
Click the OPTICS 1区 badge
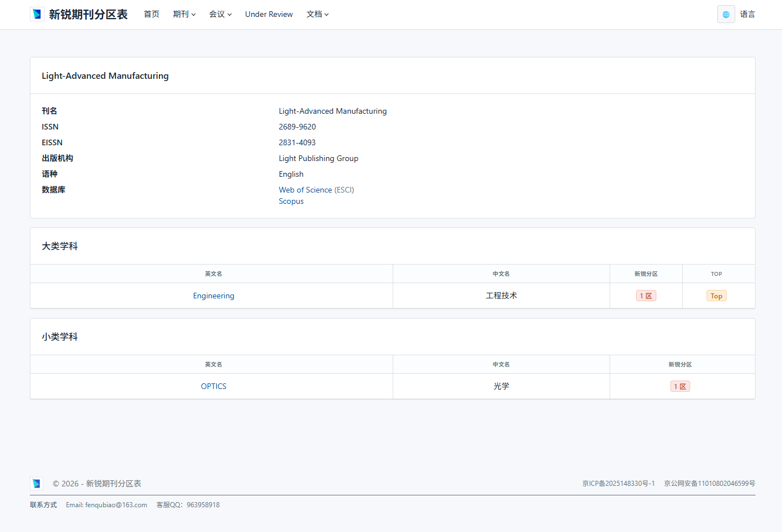(x=680, y=386)
